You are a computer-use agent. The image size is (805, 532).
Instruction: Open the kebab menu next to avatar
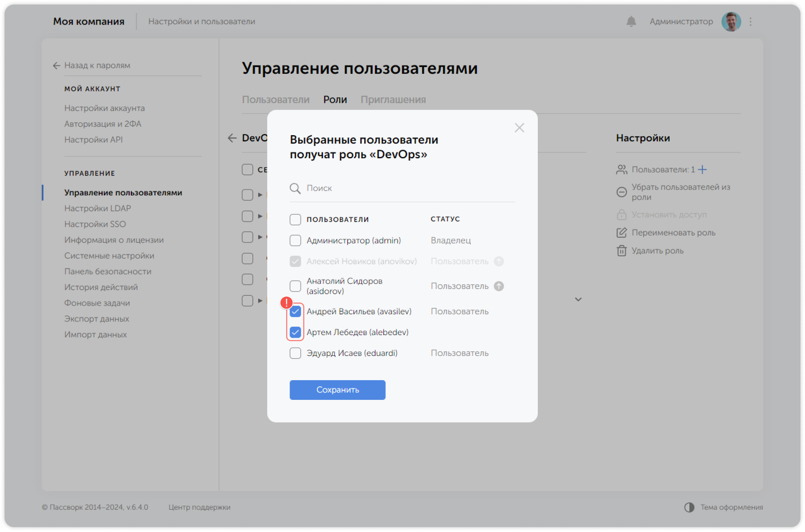(750, 22)
